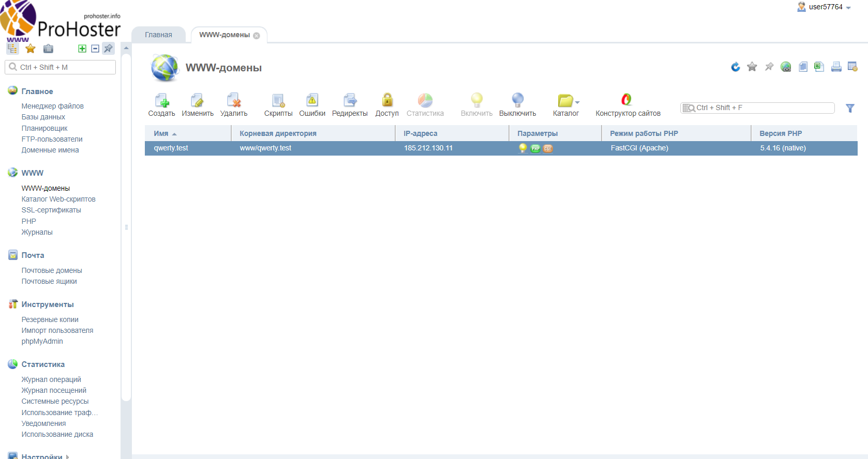Open the phpMyAdmin link in sidebar

pyautogui.click(x=42, y=341)
